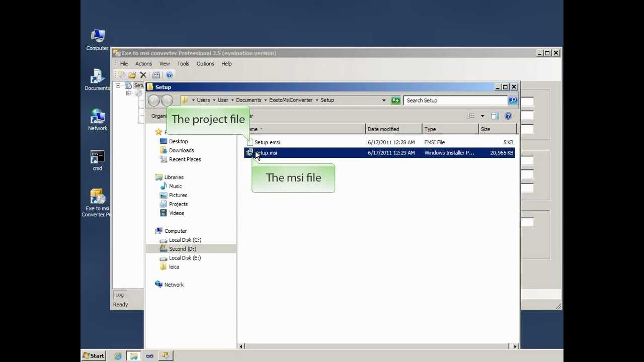The image size is (644, 362).
Task: Click the Exe to msi converter taskbar button
Action: point(166,356)
